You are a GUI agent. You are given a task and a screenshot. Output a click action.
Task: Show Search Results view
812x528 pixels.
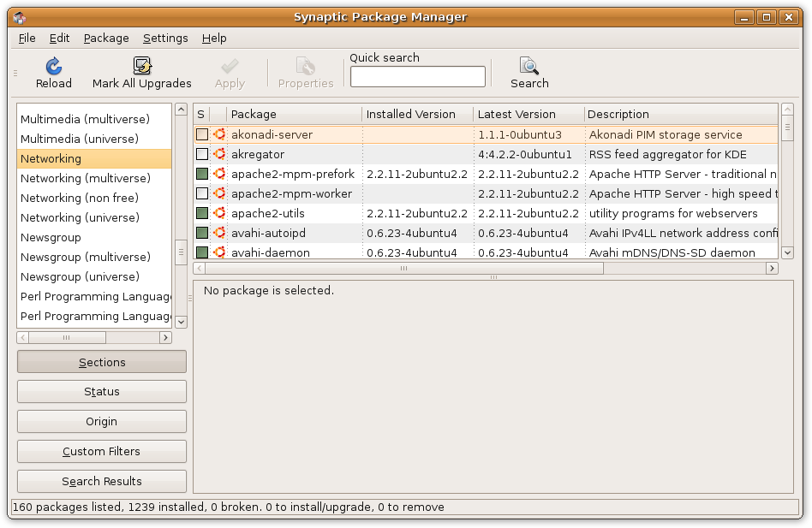point(101,481)
